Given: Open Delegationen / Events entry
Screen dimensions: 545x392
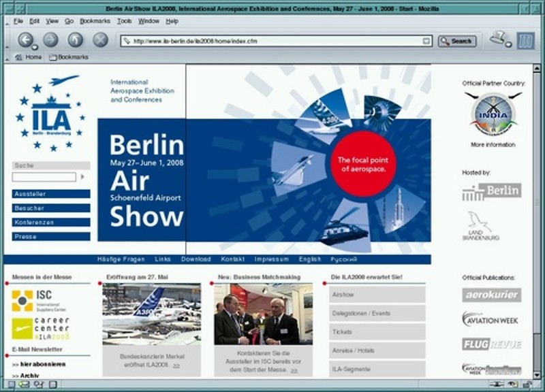Looking at the screenshot, I should 377,313.
